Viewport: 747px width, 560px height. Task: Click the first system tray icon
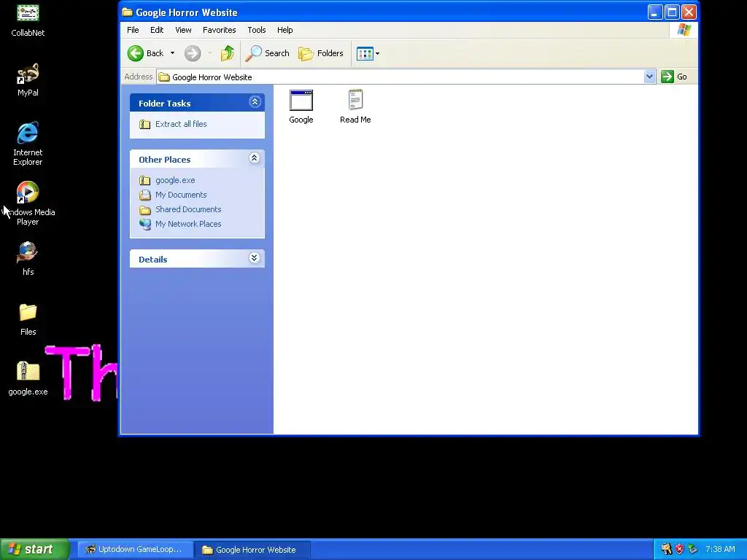pos(667,549)
